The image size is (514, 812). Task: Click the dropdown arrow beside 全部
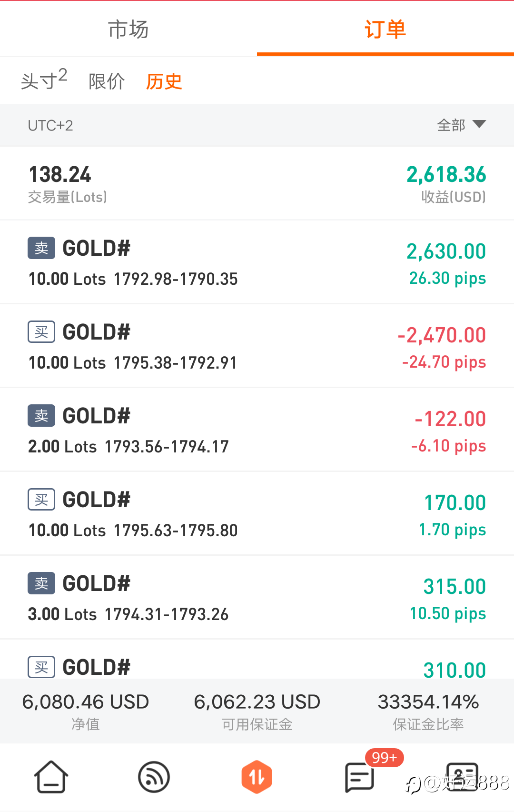click(479, 124)
